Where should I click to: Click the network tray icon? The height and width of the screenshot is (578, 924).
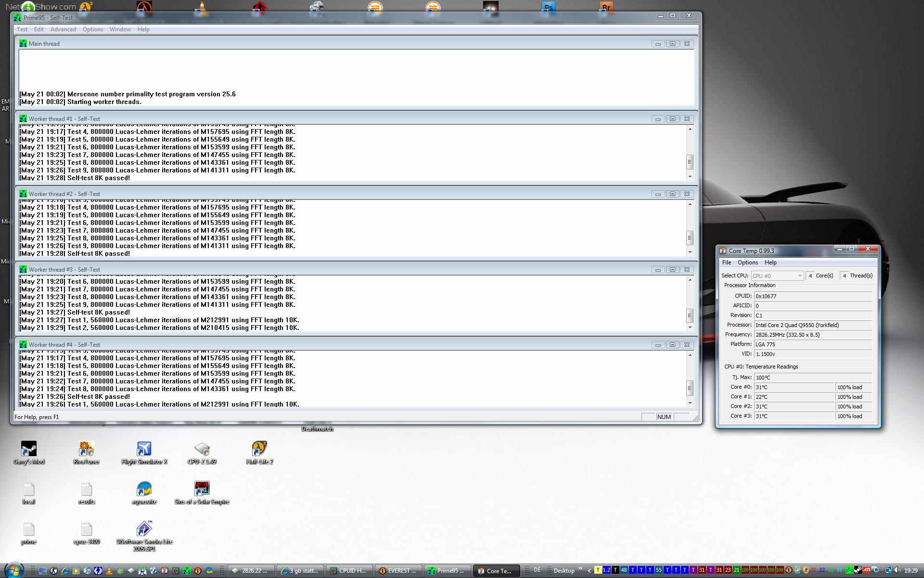point(889,570)
